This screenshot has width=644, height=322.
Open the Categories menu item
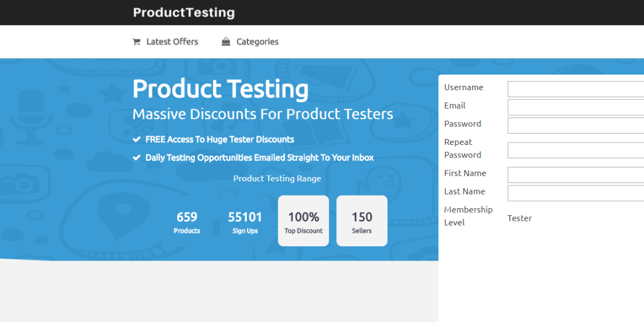pyautogui.click(x=257, y=42)
